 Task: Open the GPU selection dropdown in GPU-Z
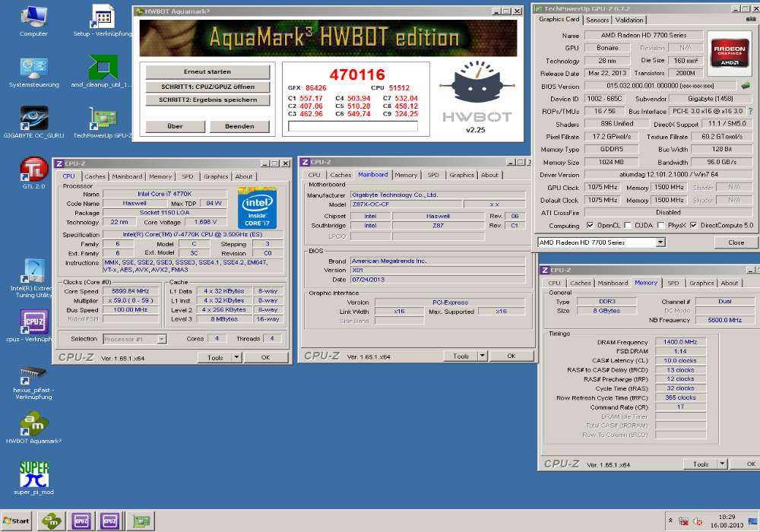660,242
